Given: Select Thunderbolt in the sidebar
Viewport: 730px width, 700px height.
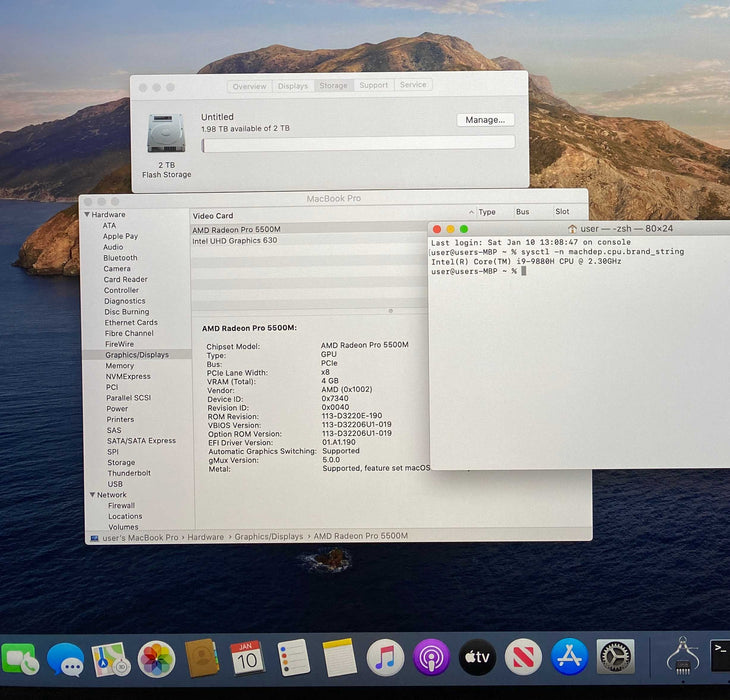Looking at the screenshot, I should click(129, 473).
